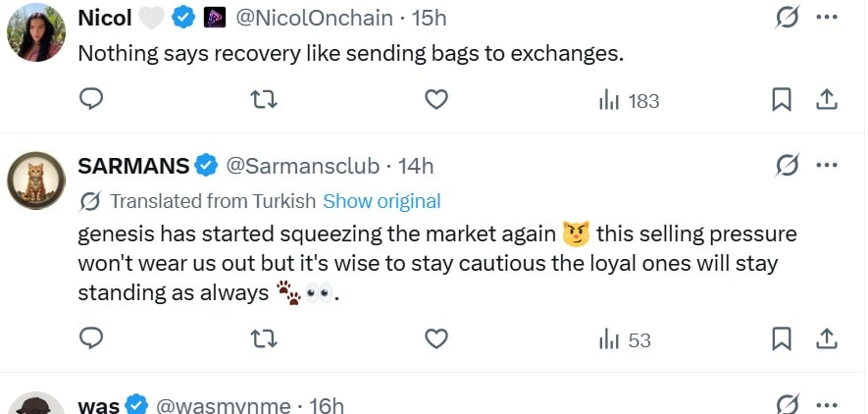Viewport: 868px width, 414px height.
Task: Repost Nicol's exchange bags post
Action: tap(264, 100)
